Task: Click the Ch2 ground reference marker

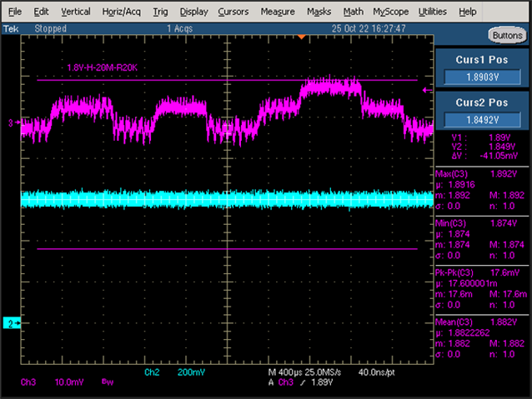Action: (x=12, y=323)
